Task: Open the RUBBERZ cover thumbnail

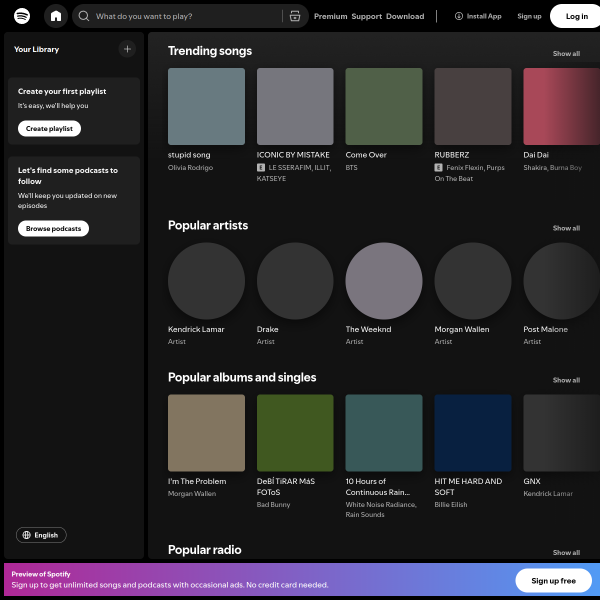Action: pos(473,106)
